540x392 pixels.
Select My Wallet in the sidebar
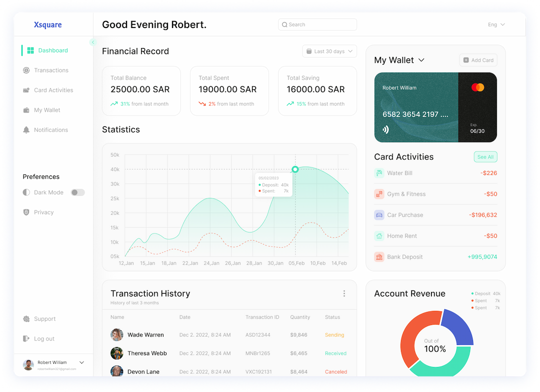click(x=47, y=110)
